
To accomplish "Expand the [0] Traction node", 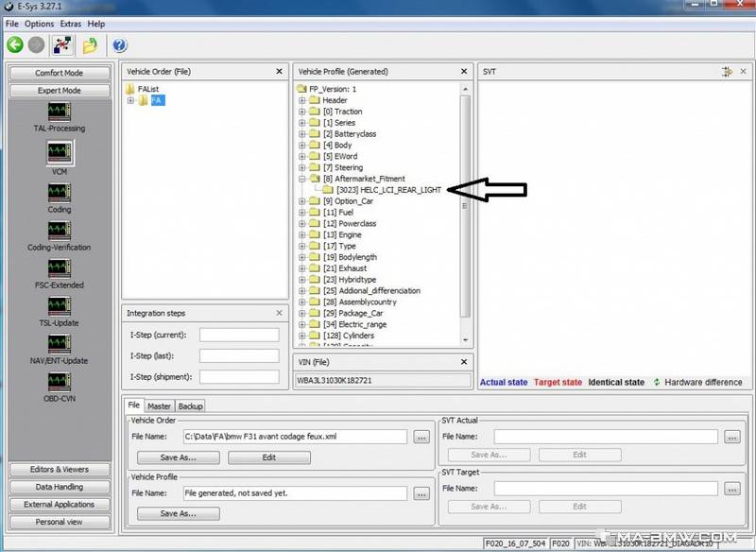I will point(301,112).
